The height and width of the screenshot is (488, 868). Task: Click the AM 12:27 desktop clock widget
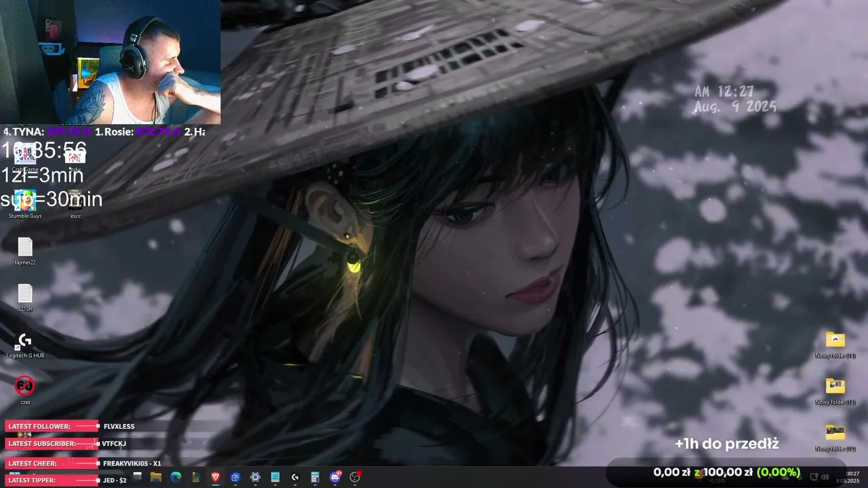(735, 99)
